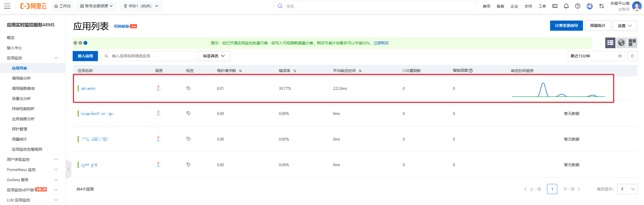Open the Settings dropdown button
This screenshot has width=644, height=205.
pos(625,26)
